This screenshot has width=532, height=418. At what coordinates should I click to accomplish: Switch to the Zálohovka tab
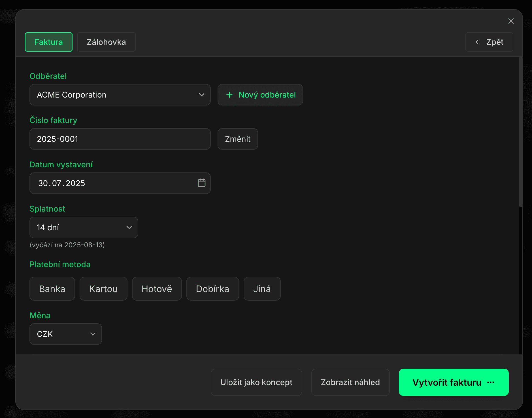pyautogui.click(x=106, y=42)
